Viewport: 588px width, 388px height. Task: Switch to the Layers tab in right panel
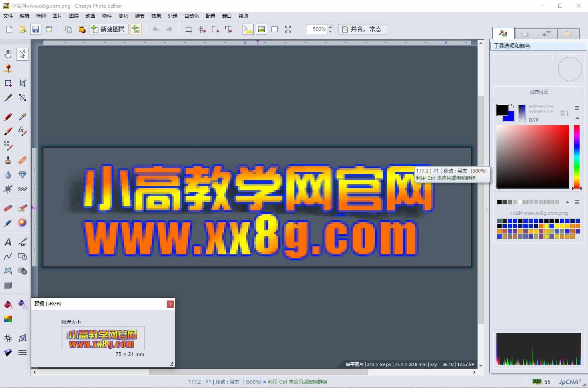525,33
